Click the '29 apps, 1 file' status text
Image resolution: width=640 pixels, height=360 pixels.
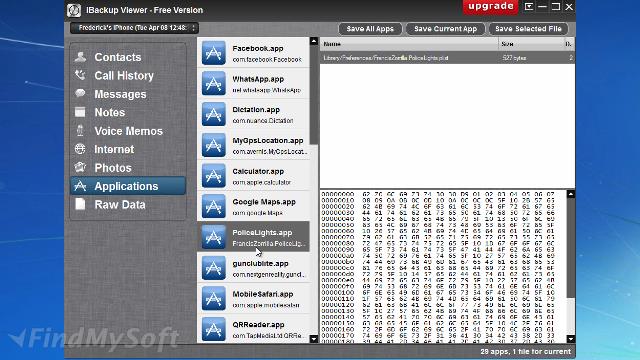coord(525,351)
